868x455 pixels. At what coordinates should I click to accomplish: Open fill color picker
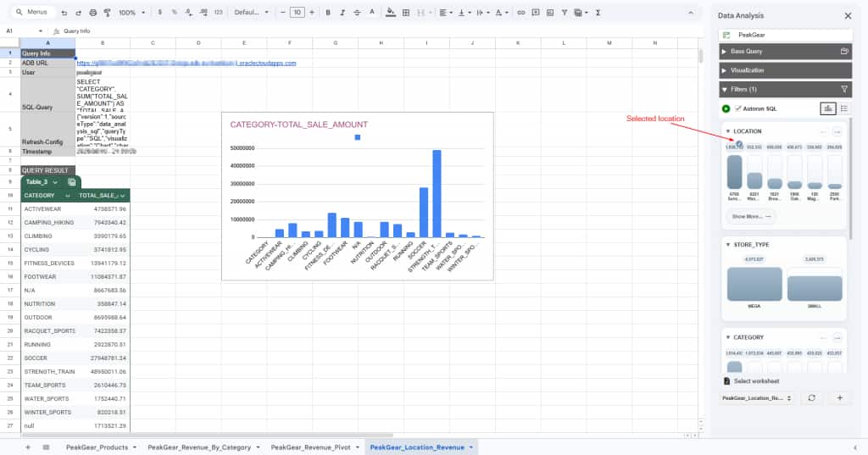pos(391,12)
